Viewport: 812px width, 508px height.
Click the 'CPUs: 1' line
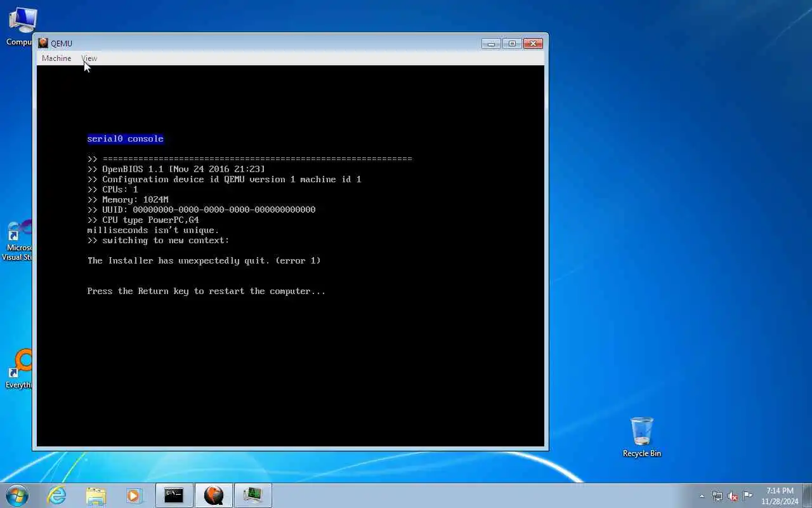click(x=113, y=189)
